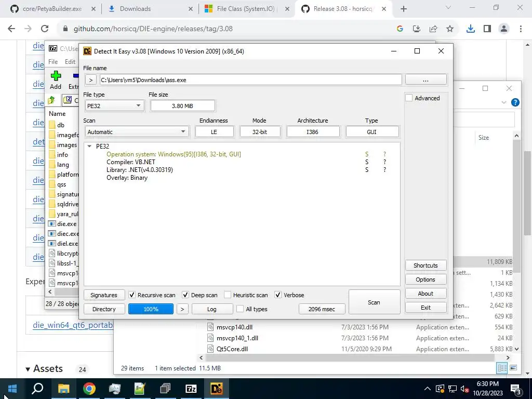
Task: Collapse the Assets section on GitHub
Action: click(28, 369)
